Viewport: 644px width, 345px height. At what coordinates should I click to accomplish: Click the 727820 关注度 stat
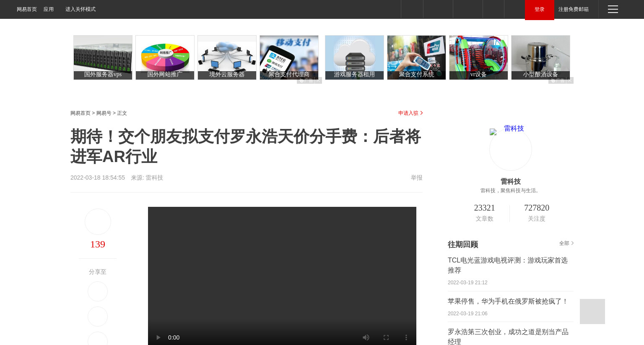tap(537, 213)
